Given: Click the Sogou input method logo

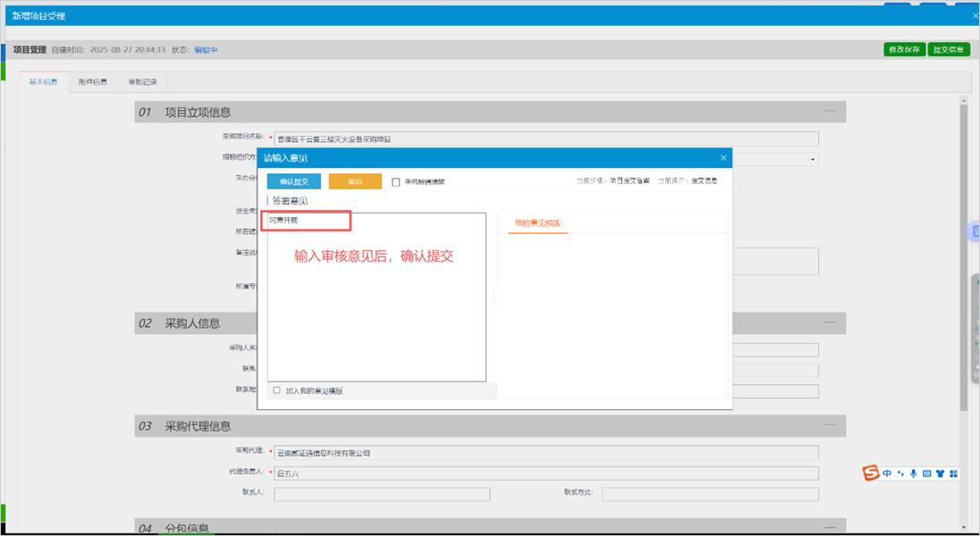Looking at the screenshot, I should tap(871, 473).
